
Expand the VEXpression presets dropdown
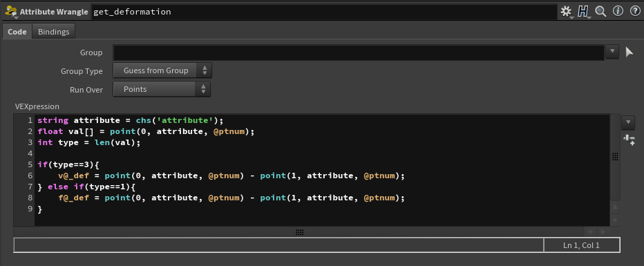tap(628, 122)
